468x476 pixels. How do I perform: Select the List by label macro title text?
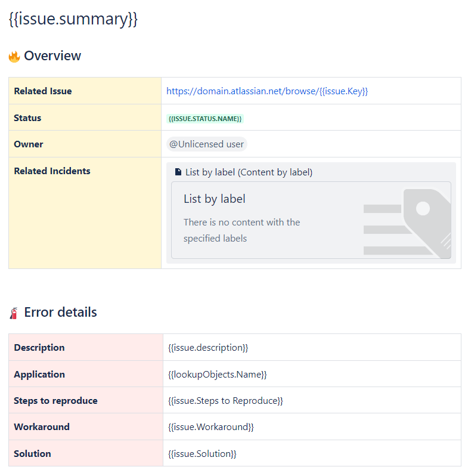215,199
